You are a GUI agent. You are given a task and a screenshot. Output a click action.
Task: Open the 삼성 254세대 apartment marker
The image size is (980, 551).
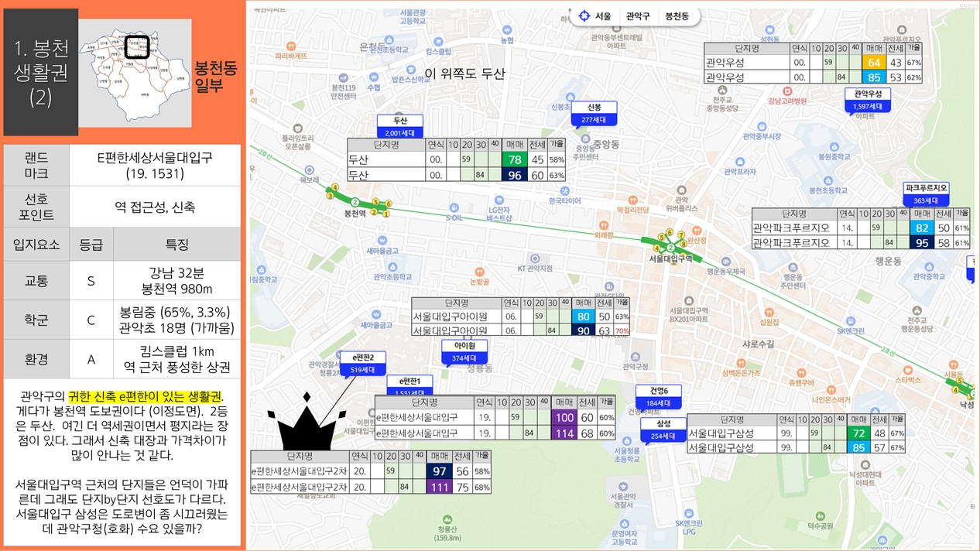(663, 430)
